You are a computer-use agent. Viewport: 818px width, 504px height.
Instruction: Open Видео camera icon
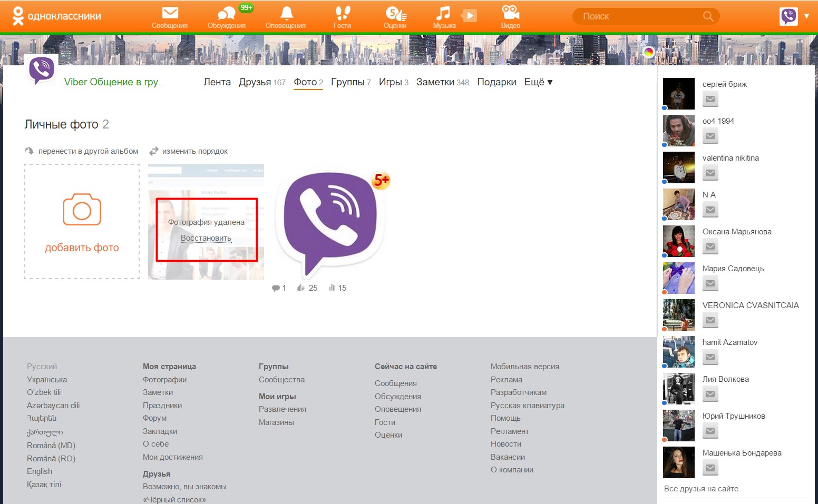click(510, 14)
